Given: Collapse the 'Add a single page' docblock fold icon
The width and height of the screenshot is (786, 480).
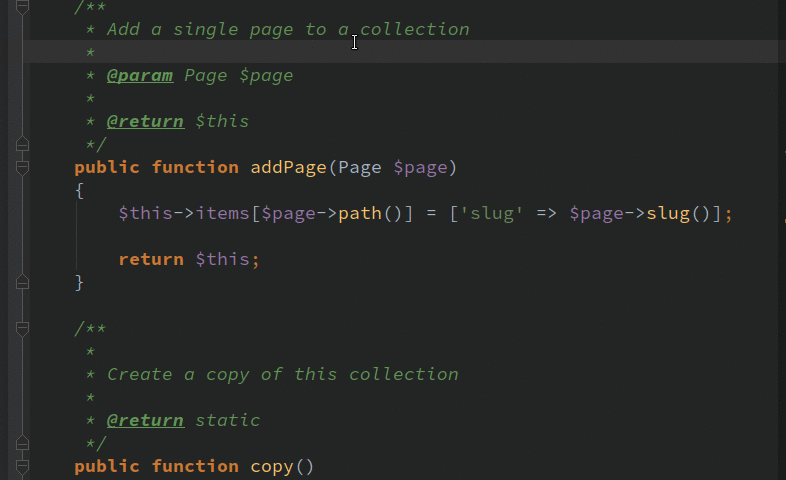Looking at the screenshot, I should click(22, 7).
